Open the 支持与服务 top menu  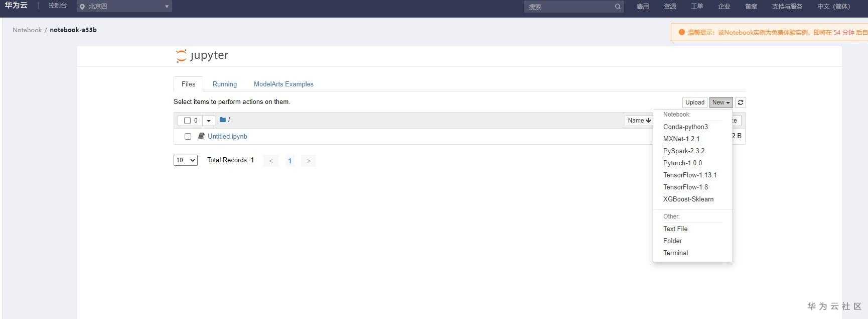tap(787, 7)
